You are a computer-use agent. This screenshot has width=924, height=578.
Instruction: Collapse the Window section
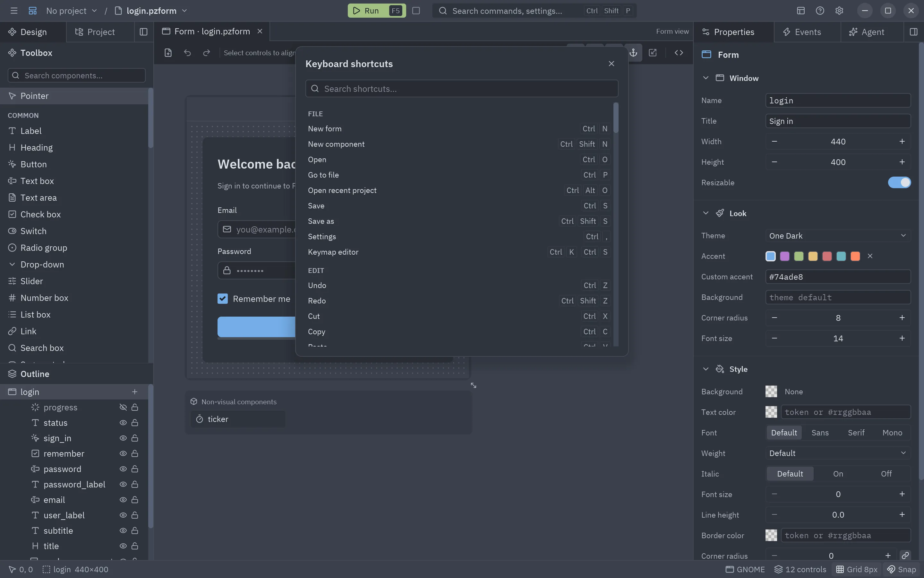click(706, 78)
